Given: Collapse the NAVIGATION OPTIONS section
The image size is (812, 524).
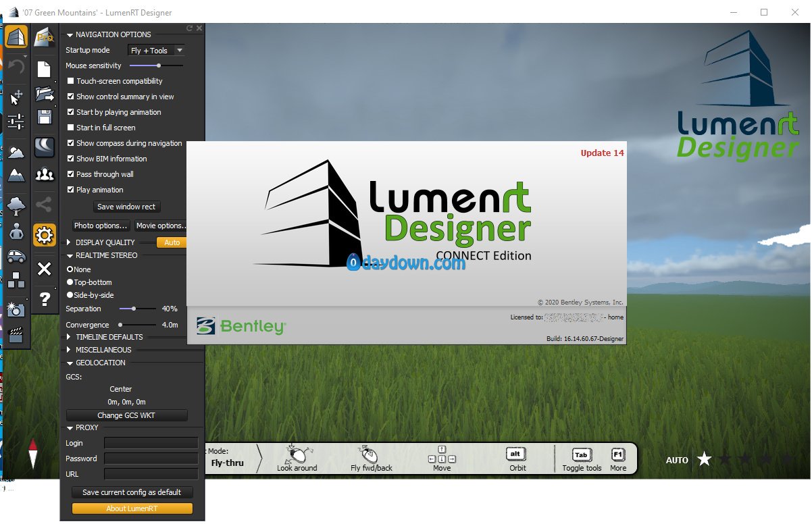Looking at the screenshot, I should click(70, 34).
